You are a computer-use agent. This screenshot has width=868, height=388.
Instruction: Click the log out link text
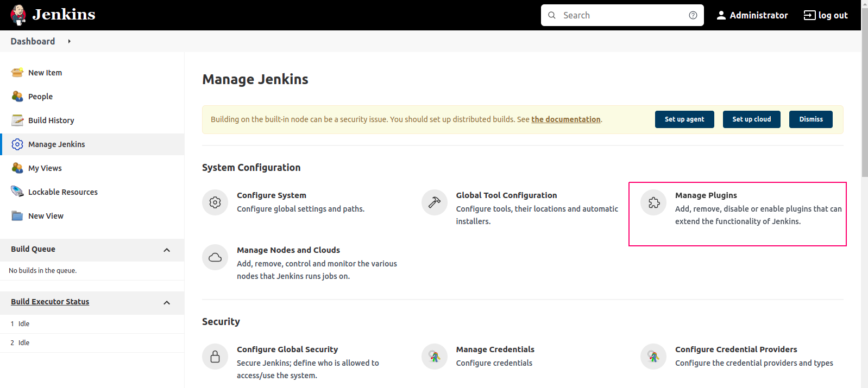(833, 15)
